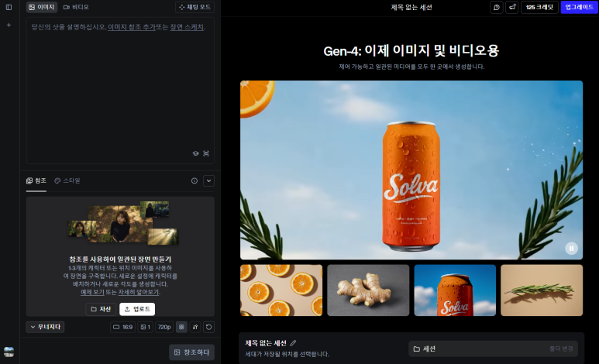Select the 스타일 tab
Screen dimensions: 599x364
[x=67, y=180]
